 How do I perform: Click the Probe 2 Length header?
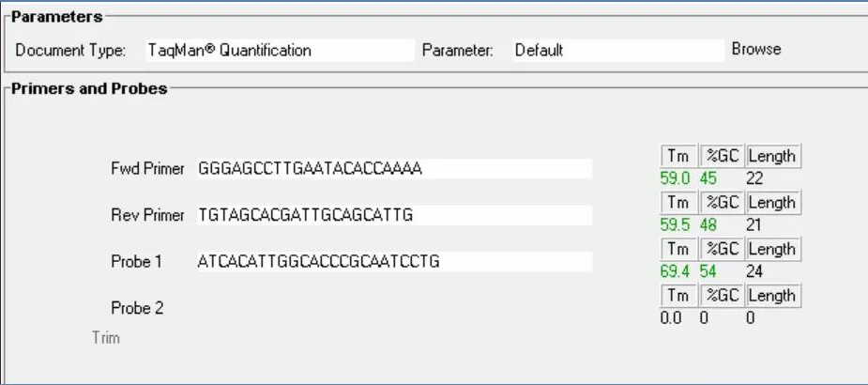click(x=772, y=296)
